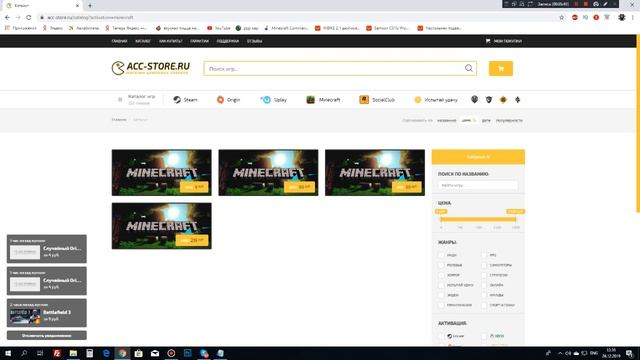Go to the Главная top menu item

[x=120, y=41]
